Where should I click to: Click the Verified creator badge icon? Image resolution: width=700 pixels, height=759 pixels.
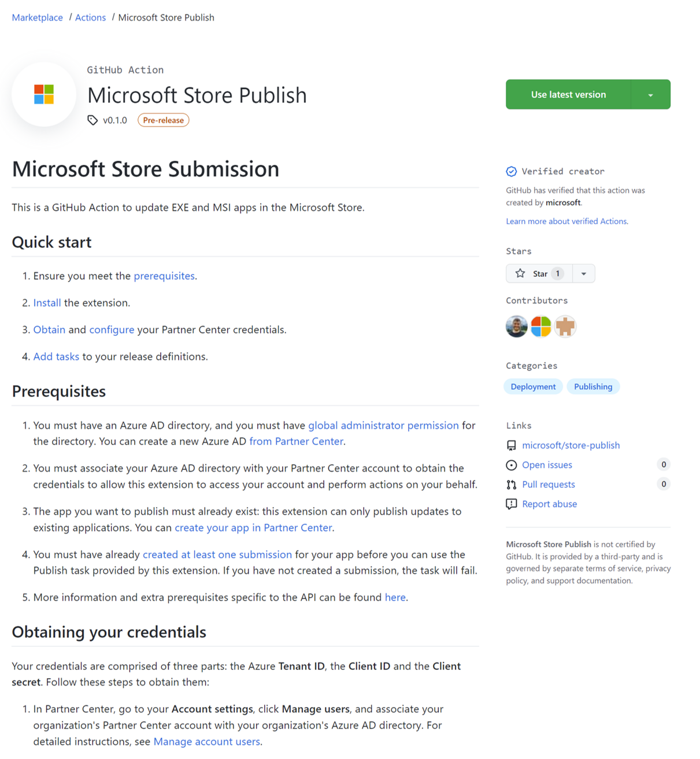[512, 172]
